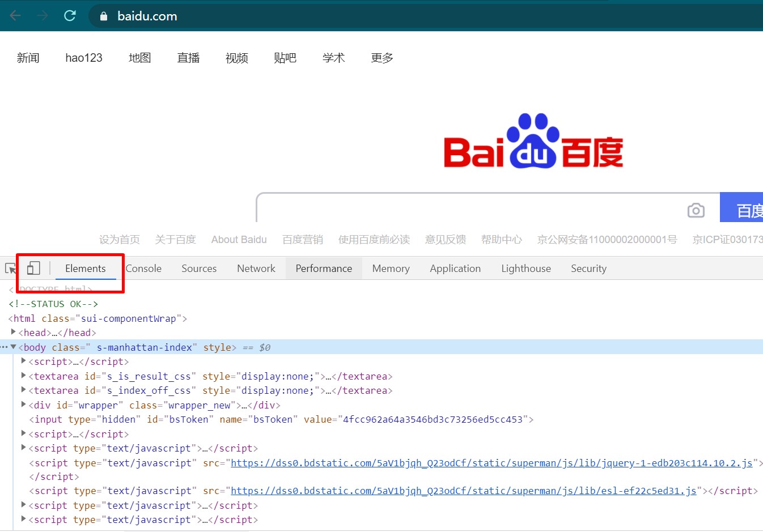
Task: Expand the script node below the bsToken input
Action: (x=23, y=433)
